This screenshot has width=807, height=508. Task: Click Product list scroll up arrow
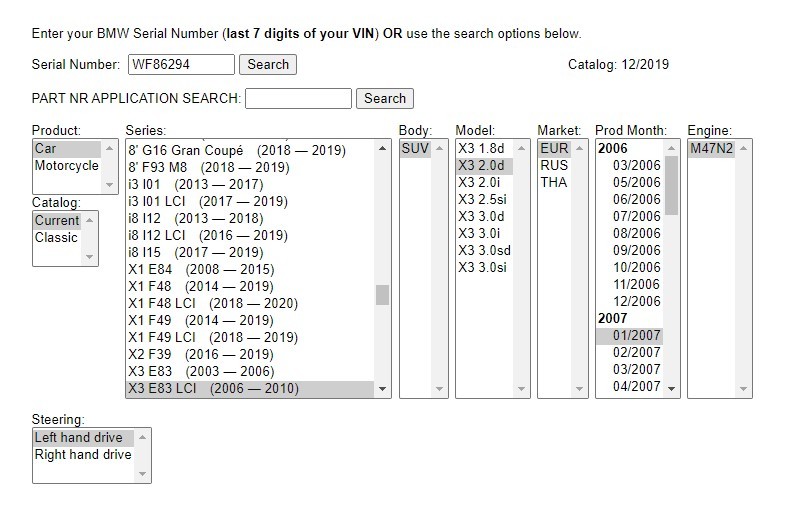[109, 149]
